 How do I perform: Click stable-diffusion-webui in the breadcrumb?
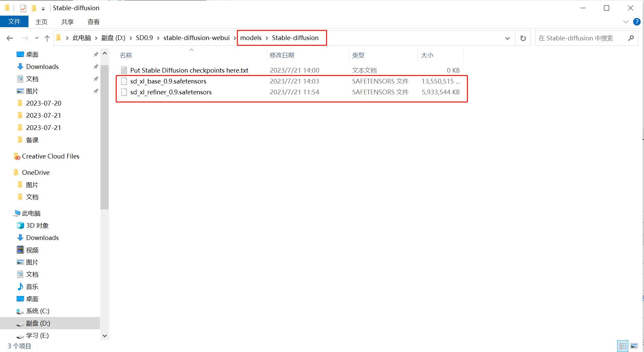tap(196, 38)
